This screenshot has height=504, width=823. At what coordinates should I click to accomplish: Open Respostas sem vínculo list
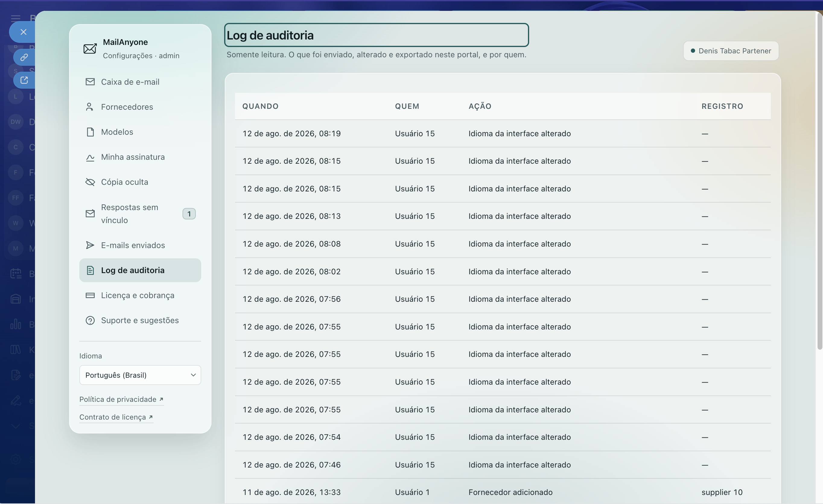pos(140,214)
